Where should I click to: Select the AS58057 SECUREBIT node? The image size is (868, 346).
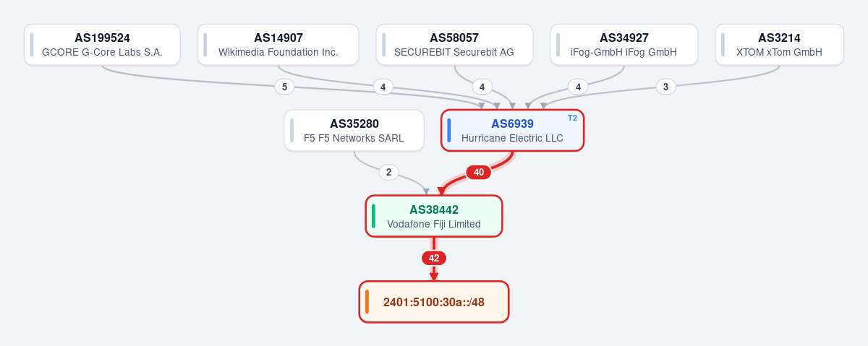tap(454, 45)
